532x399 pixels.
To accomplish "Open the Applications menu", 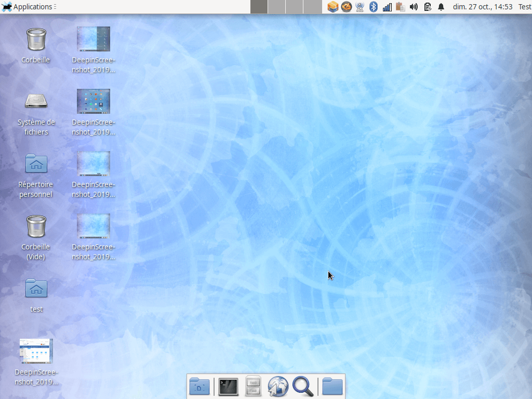I will [x=29, y=7].
